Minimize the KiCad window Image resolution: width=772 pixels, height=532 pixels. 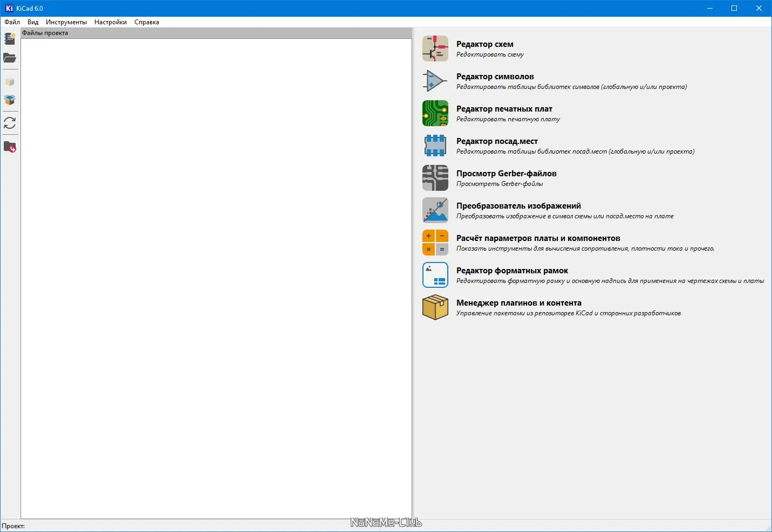coord(709,8)
